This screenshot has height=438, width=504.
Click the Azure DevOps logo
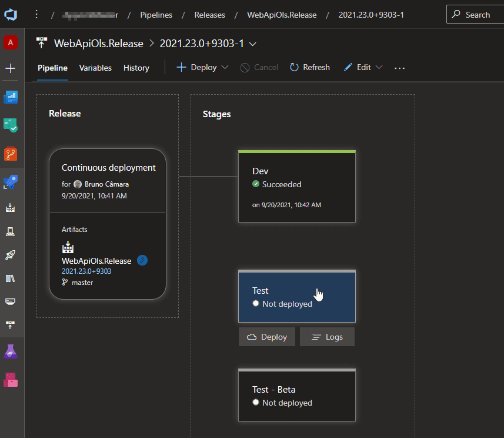coord(11,15)
